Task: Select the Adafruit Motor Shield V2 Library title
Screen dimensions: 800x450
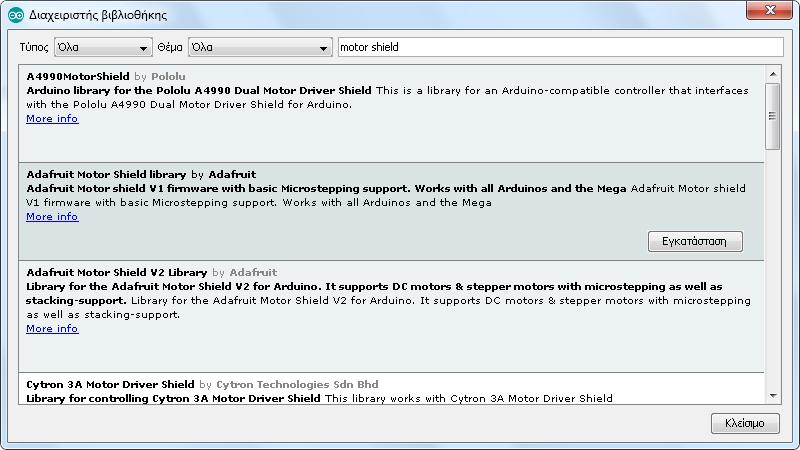Action: 117,272
